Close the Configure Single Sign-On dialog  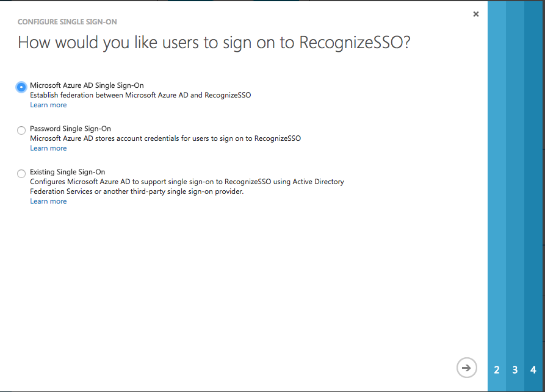[x=476, y=14]
